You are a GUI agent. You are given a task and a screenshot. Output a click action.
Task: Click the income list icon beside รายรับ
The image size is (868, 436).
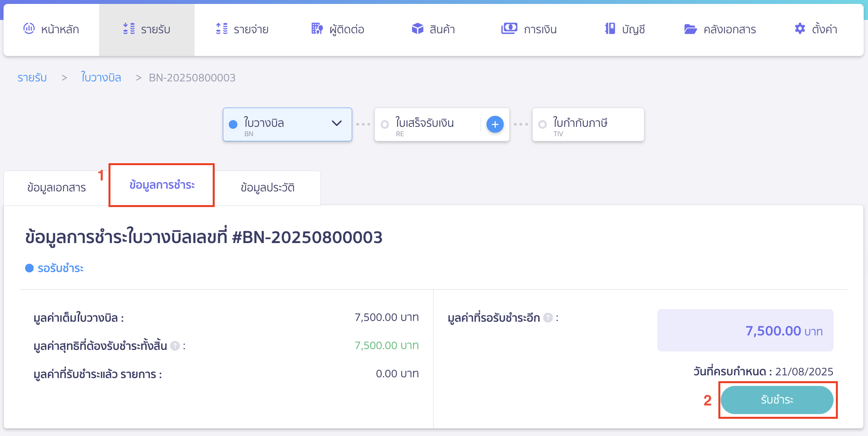pyautogui.click(x=129, y=29)
